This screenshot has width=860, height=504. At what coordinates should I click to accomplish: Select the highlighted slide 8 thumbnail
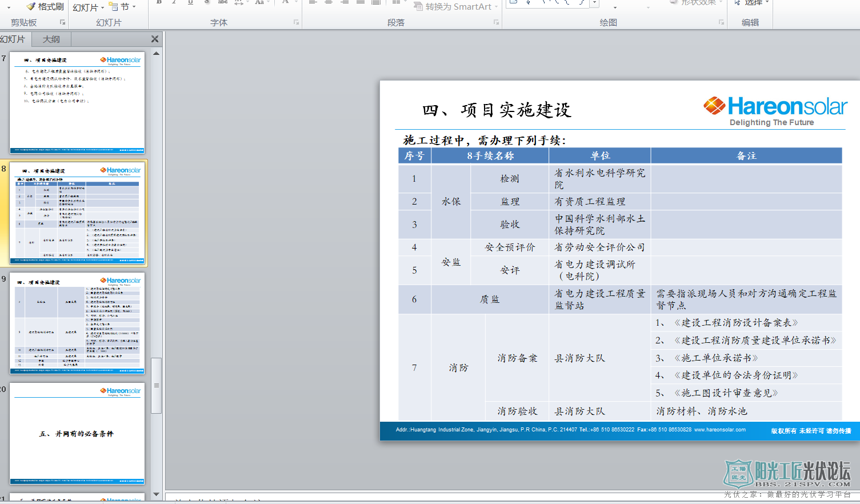[77, 213]
